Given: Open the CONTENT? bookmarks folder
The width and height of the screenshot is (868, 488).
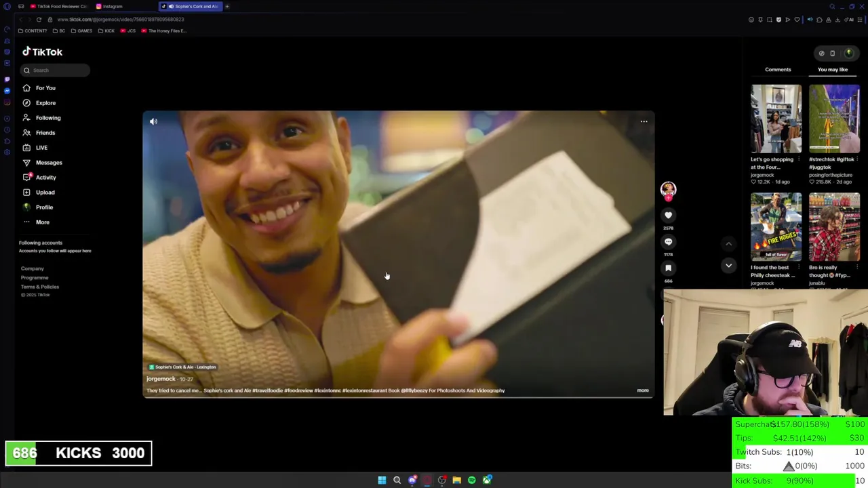Looking at the screenshot, I should [x=33, y=30].
